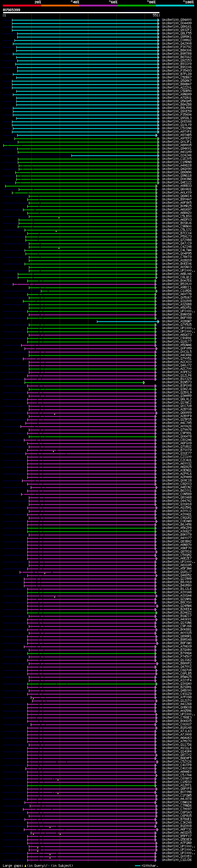Click label UniRef100_Q318V8
197x868 pixels.
click(177, 301)
